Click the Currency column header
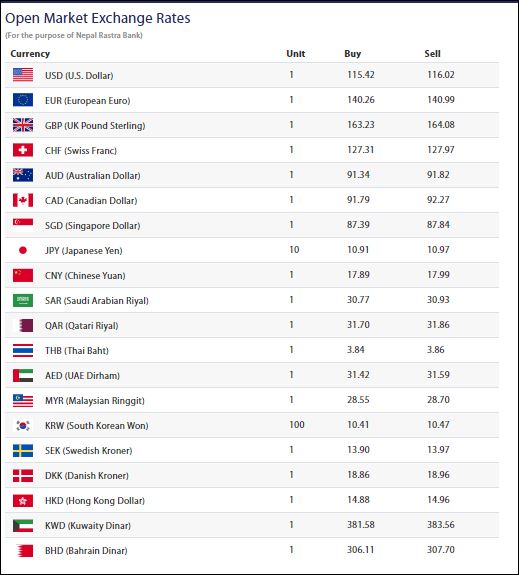The width and height of the screenshot is (519, 575). click(x=30, y=54)
